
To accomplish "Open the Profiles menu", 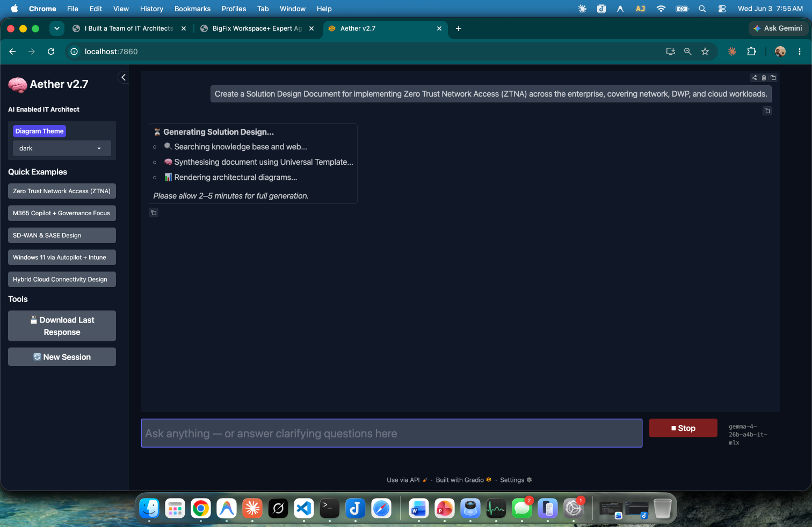I will (x=234, y=9).
